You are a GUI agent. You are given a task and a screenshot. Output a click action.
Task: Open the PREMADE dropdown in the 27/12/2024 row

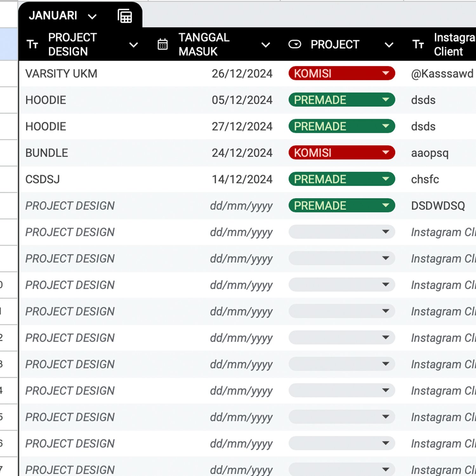[x=342, y=126]
